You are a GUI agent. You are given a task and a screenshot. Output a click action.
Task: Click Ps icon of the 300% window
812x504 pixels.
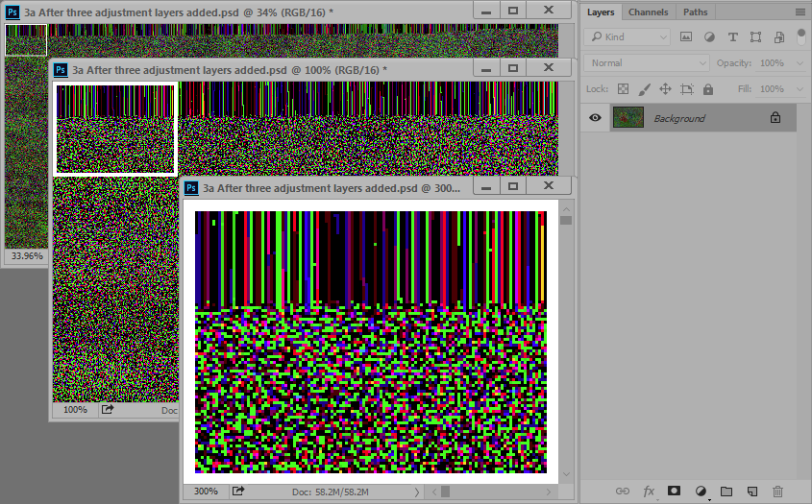pos(191,188)
